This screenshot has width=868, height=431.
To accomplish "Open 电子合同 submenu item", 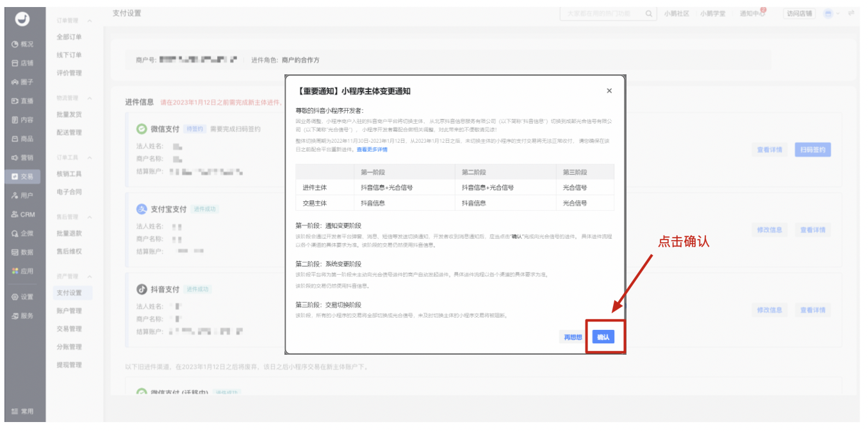I will point(69,191).
